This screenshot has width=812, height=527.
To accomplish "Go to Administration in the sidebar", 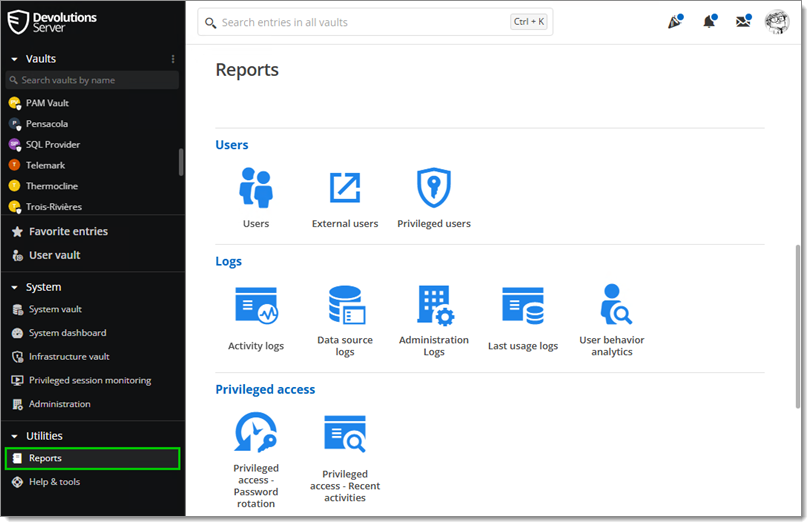I will pos(59,404).
